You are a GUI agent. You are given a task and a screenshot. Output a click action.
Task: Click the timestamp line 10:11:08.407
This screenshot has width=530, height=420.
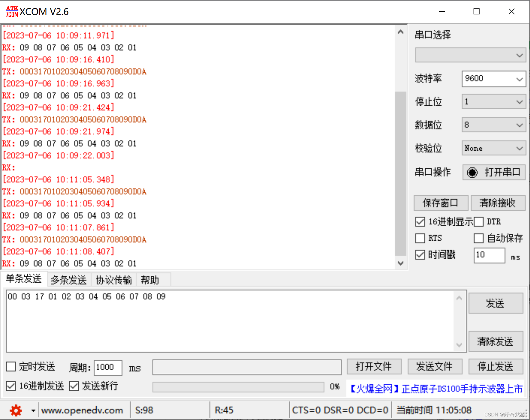59,251
